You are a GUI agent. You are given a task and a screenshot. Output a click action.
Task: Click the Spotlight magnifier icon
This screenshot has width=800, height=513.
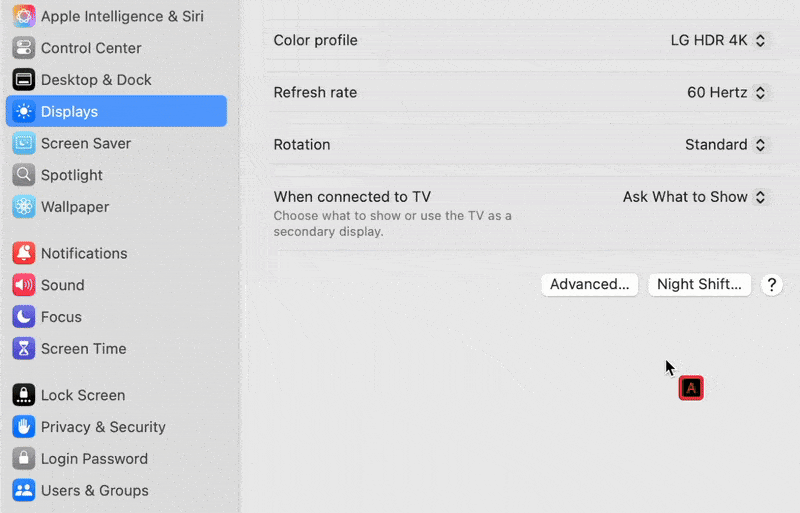(24, 175)
